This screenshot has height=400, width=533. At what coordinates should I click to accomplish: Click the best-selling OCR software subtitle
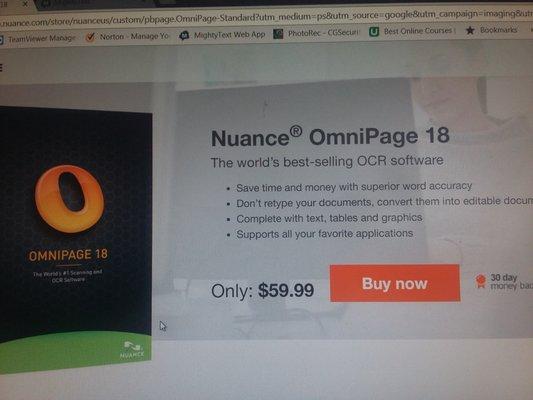tap(327, 161)
